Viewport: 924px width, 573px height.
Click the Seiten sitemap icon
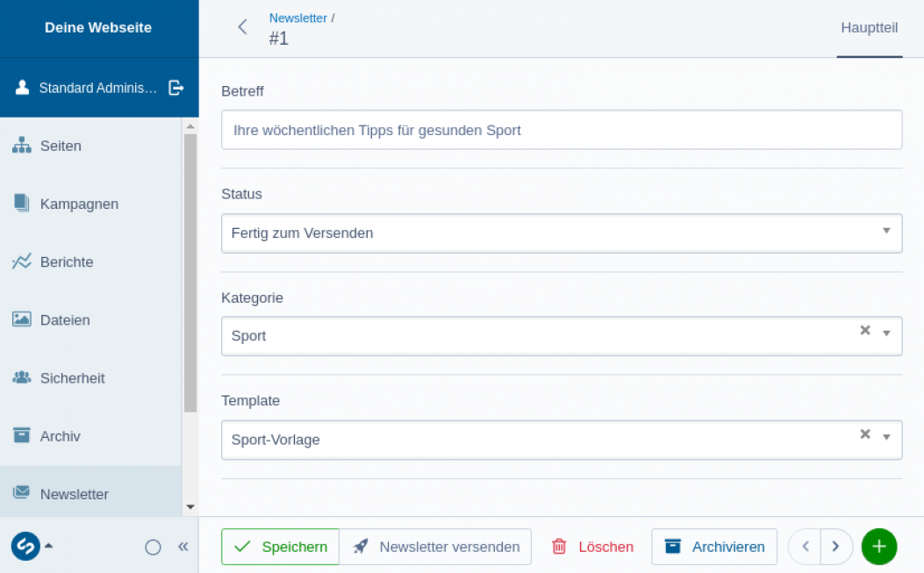(x=22, y=145)
